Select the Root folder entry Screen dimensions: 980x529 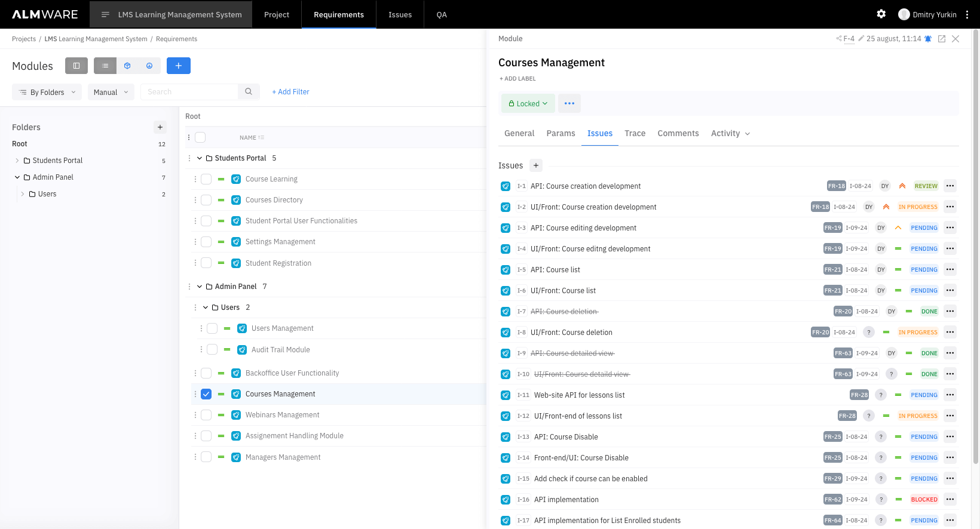tap(20, 144)
